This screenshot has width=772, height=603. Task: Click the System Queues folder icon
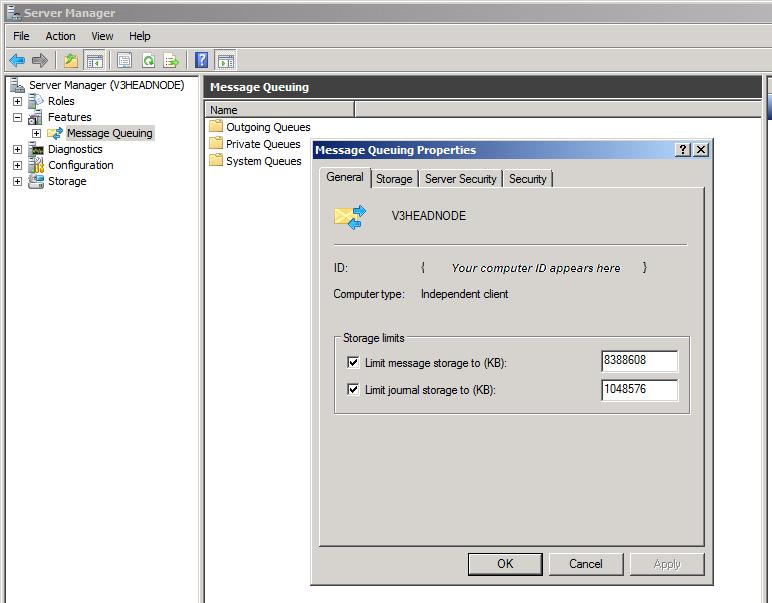click(x=216, y=160)
